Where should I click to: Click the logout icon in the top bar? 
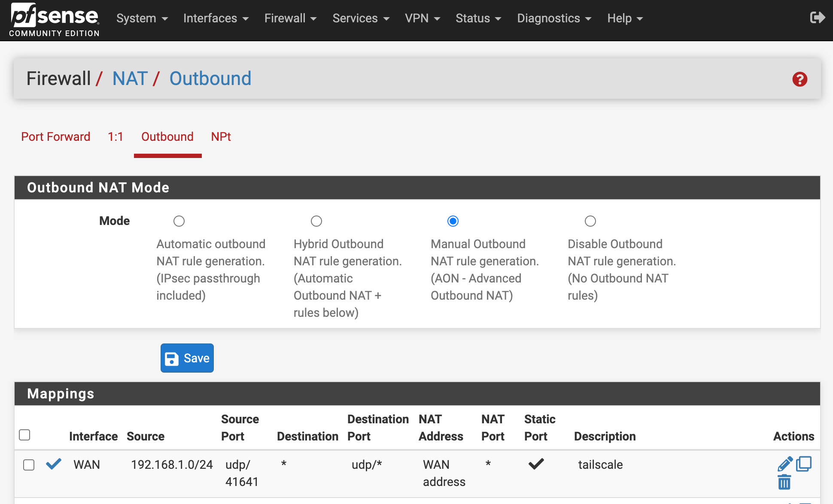click(818, 18)
